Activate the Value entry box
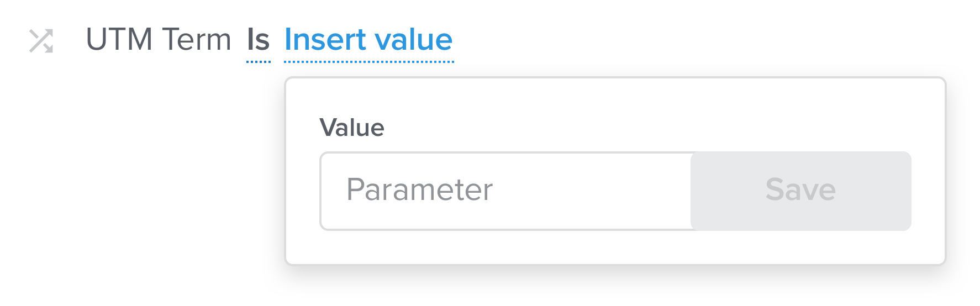Viewport: 980px width, 306px height. 505,191
